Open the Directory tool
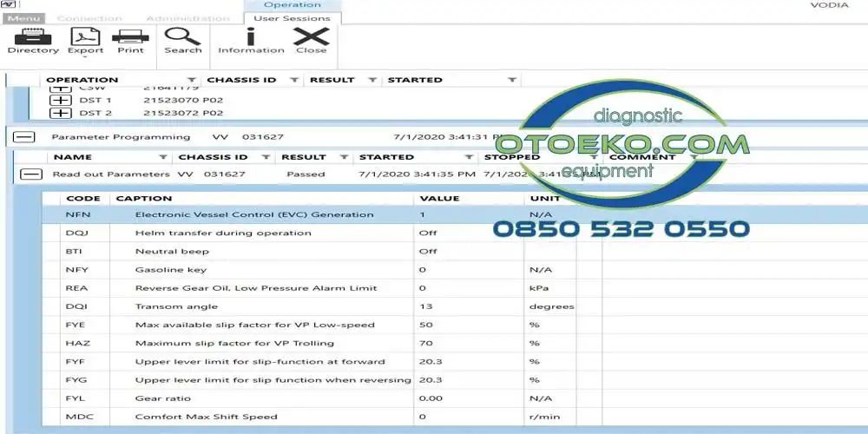Viewport: 868px width, 434px height. coord(33,41)
